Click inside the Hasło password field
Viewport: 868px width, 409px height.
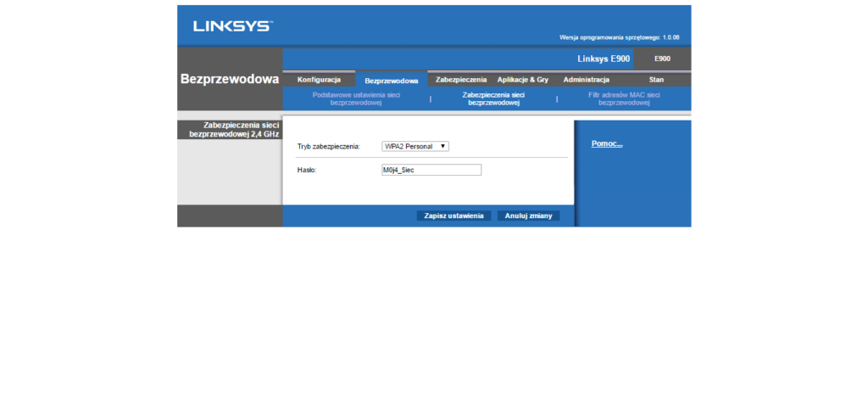point(431,170)
